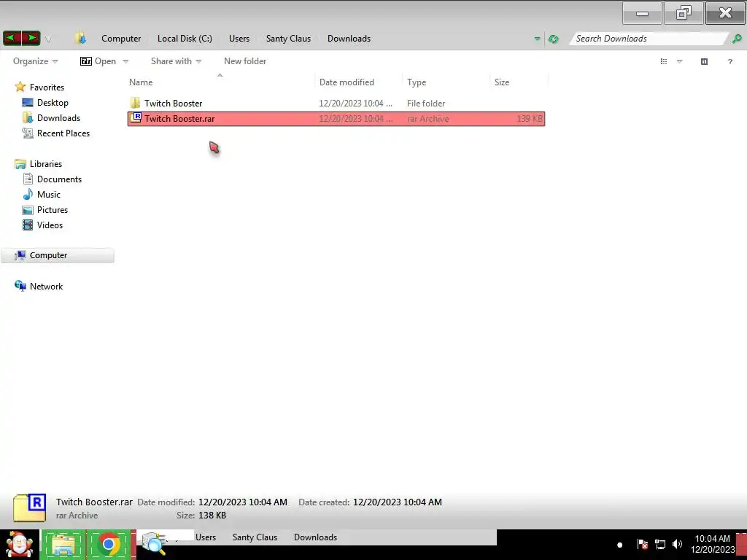This screenshot has width=747, height=560.
Task: Focus the Search Downloads field
Action: pyautogui.click(x=648, y=39)
